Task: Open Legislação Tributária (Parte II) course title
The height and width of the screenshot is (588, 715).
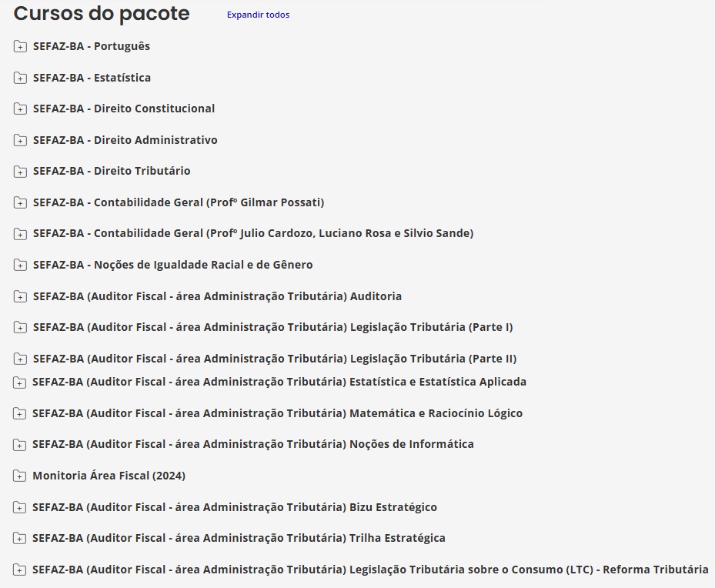Action: click(x=275, y=359)
